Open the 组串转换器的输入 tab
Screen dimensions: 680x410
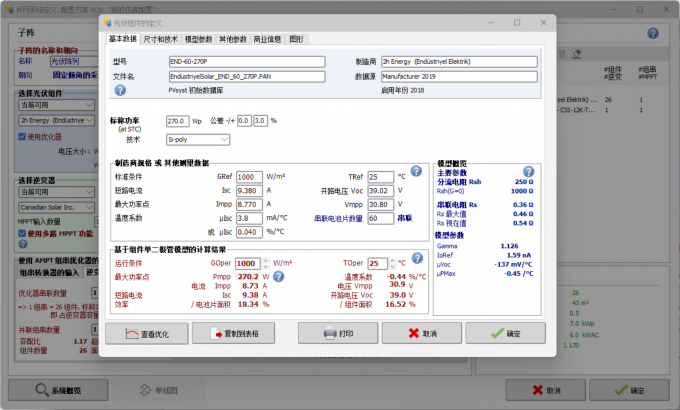coord(49,272)
